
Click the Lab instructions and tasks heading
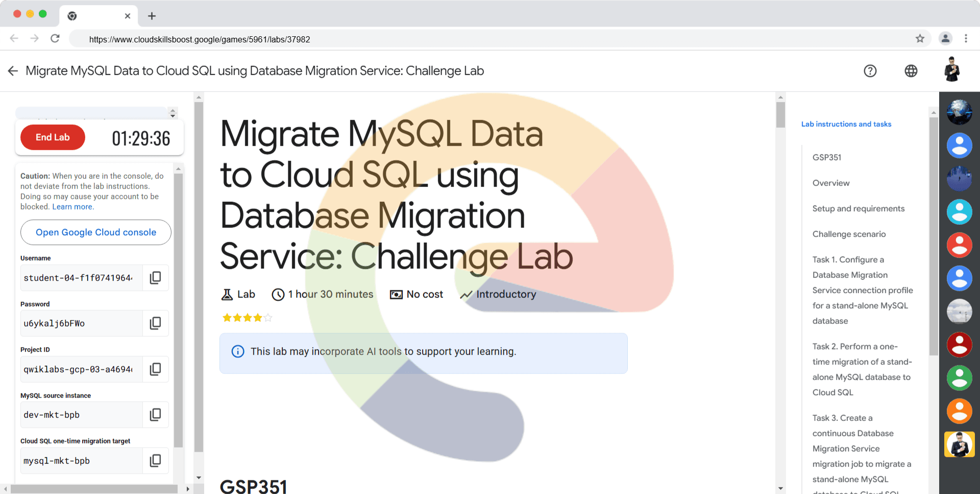click(x=846, y=124)
